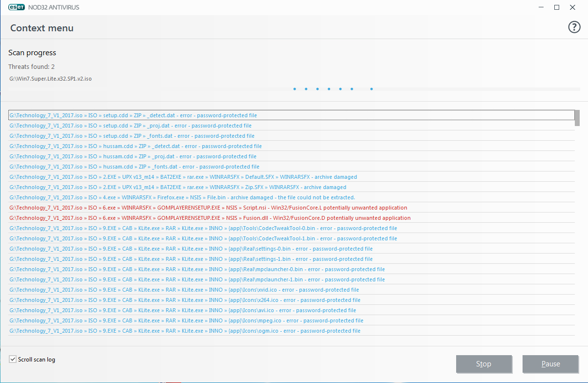The image size is (588, 383).
Task: Click the Context menu page title
Action: click(x=42, y=28)
